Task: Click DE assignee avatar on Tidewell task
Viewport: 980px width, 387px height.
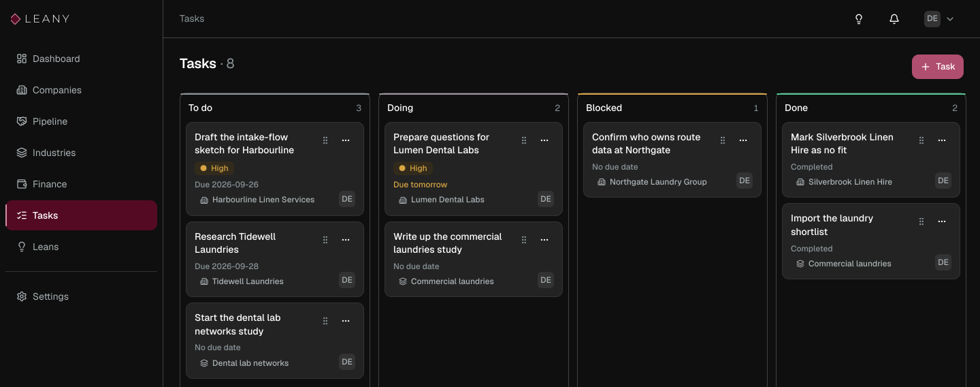Action: tap(347, 280)
